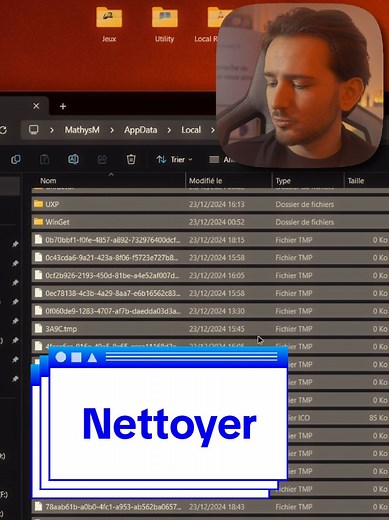Click the share icon in Explorer toolbar

pyautogui.click(x=102, y=159)
